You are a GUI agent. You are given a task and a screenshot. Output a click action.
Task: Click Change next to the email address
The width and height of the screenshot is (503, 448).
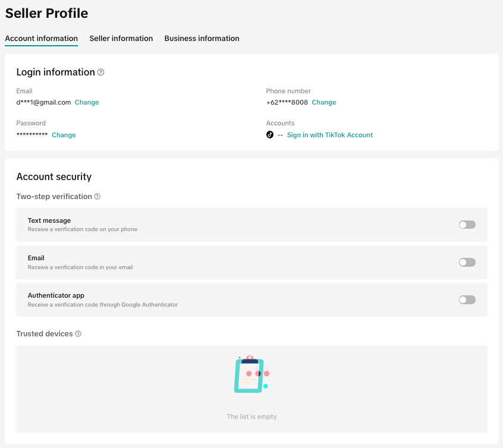(x=87, y=102)
